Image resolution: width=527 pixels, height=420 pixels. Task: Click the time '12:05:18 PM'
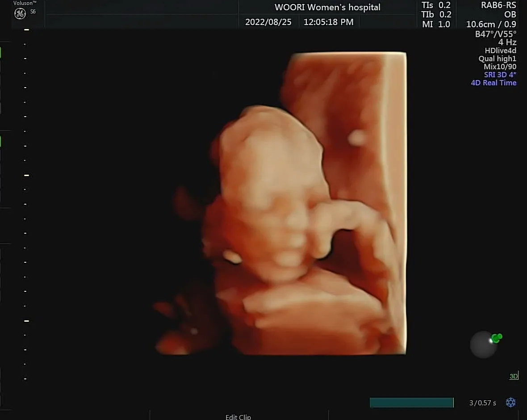pyautogui.click(x=328, y=22)
